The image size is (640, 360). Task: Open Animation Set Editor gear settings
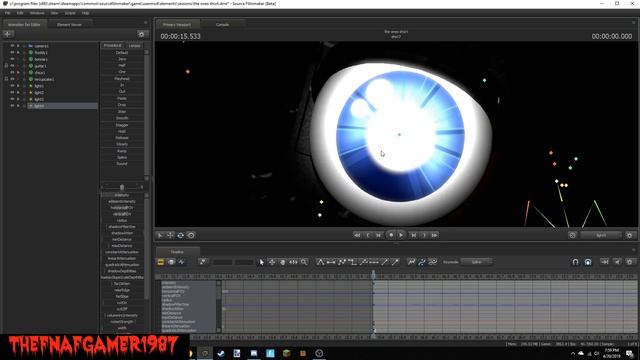141,34
